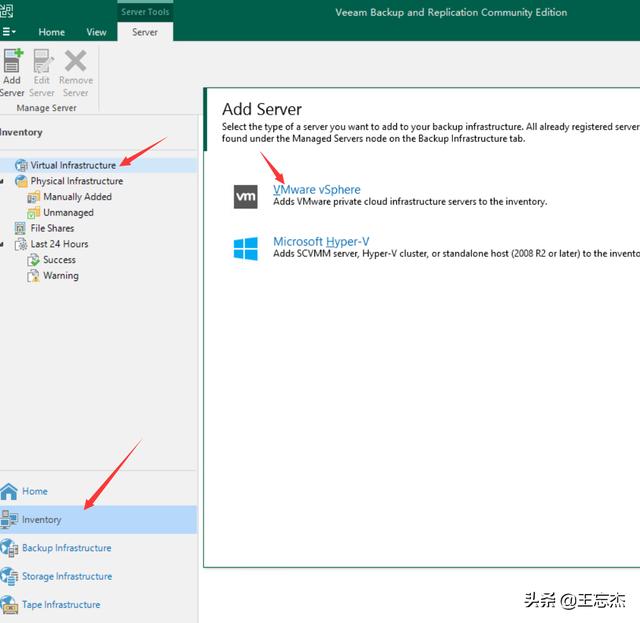The image size is (640, 623).
Task: Select the Server ribbon tab
Action: [145, 32]
